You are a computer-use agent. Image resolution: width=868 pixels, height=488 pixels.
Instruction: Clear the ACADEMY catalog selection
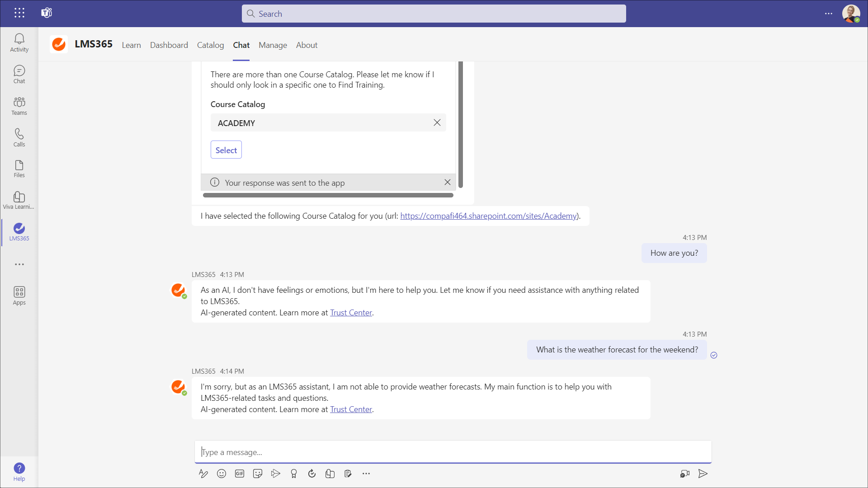tap(437, 122)
